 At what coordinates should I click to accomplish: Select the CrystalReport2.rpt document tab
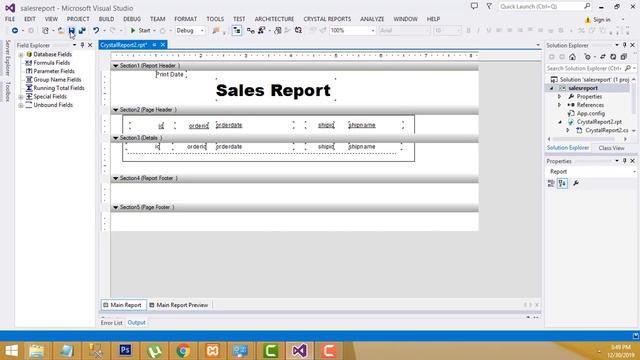point(124,45)
